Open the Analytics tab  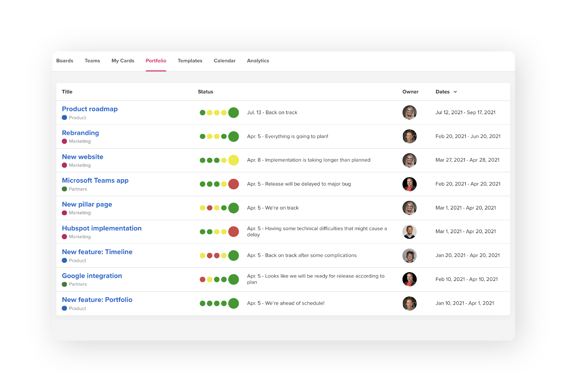coord(258,61)
